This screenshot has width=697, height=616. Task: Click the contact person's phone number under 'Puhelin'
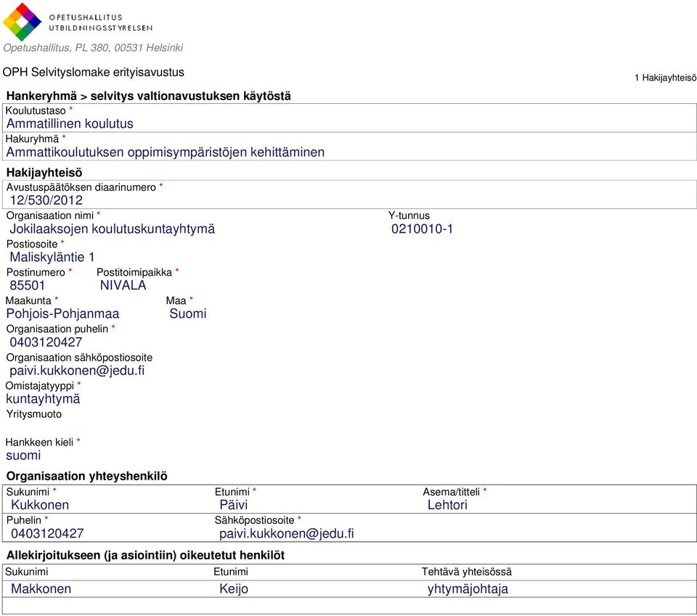point(47,533)
